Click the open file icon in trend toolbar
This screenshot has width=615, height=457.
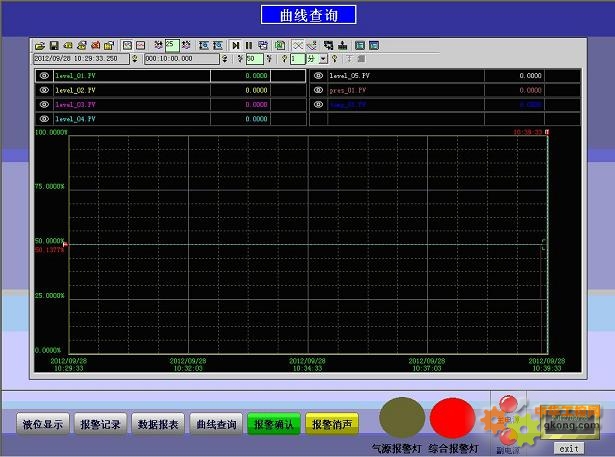coord(41,46)
